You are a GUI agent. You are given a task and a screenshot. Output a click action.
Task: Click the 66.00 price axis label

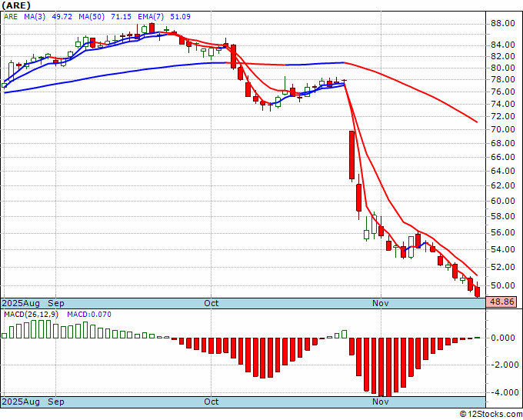click(x=503, y=157)
